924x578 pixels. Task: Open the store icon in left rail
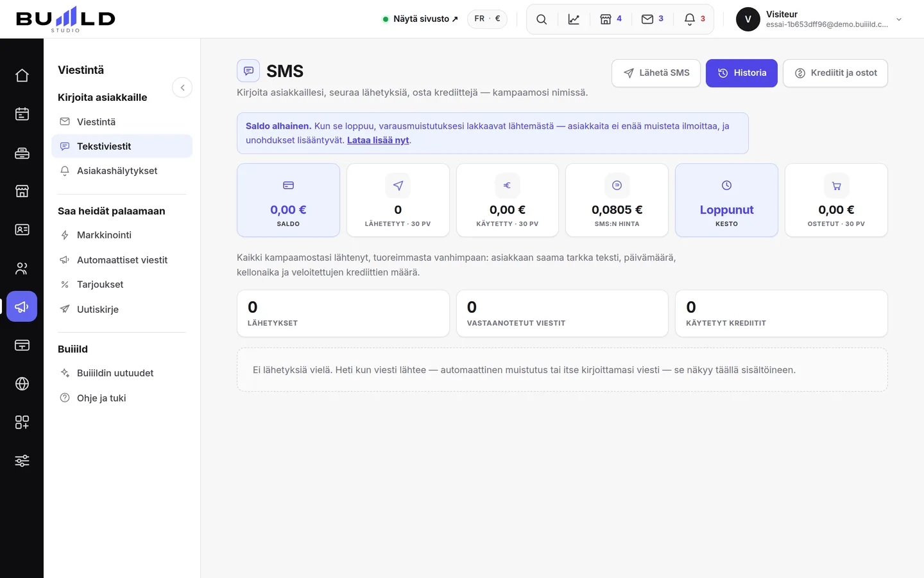22,191
